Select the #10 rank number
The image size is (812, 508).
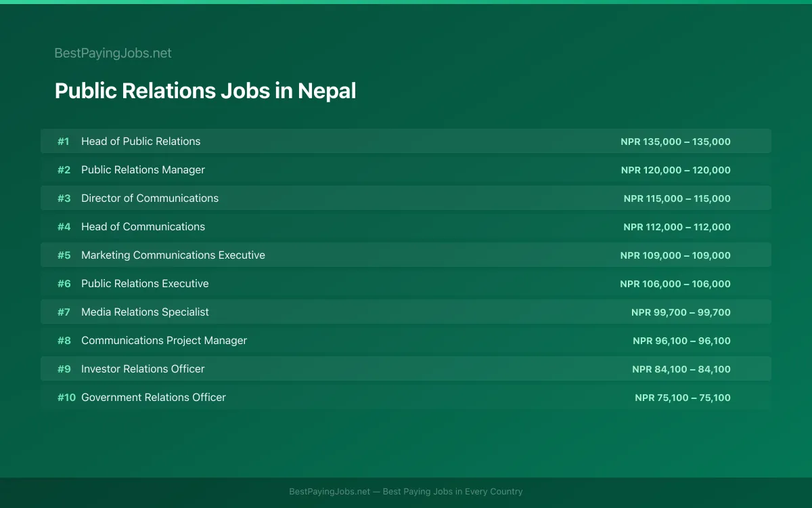tap(66, 398)
